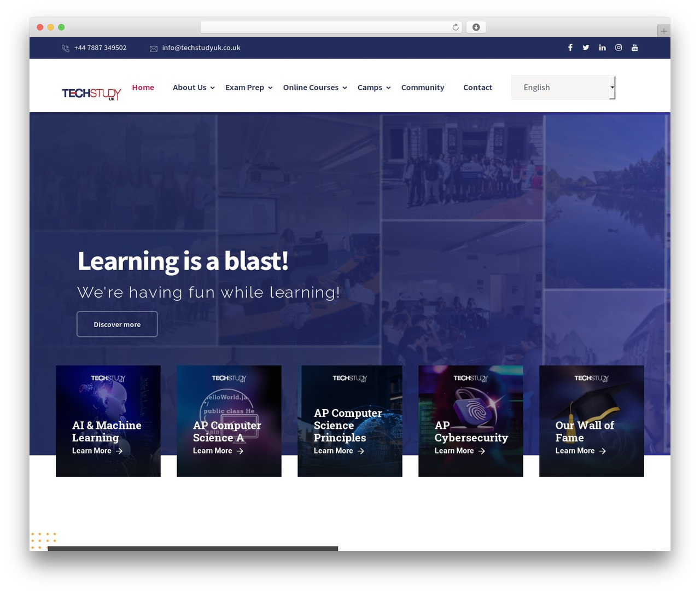Open a new browser tab with plus
This screenshot has width=700, height=593.
click(663, 31)
